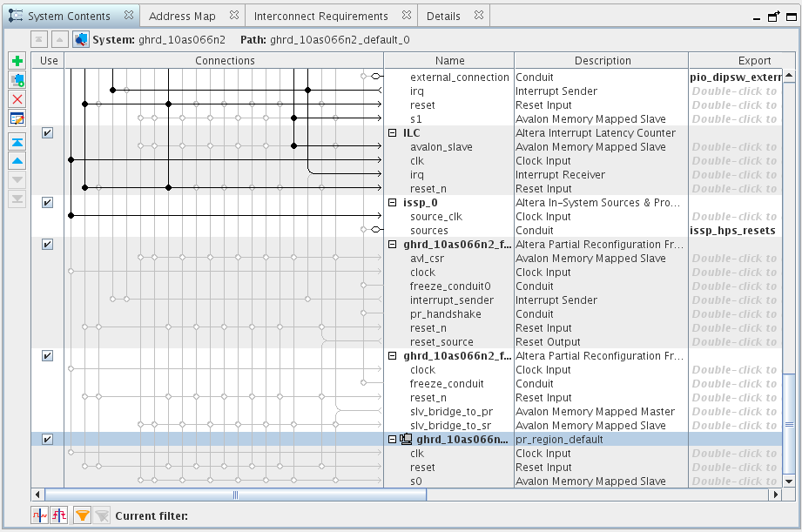The image size is (802, 532).
Task: Click the horizontal scrollbar thumb
Action: pos(234,495)
